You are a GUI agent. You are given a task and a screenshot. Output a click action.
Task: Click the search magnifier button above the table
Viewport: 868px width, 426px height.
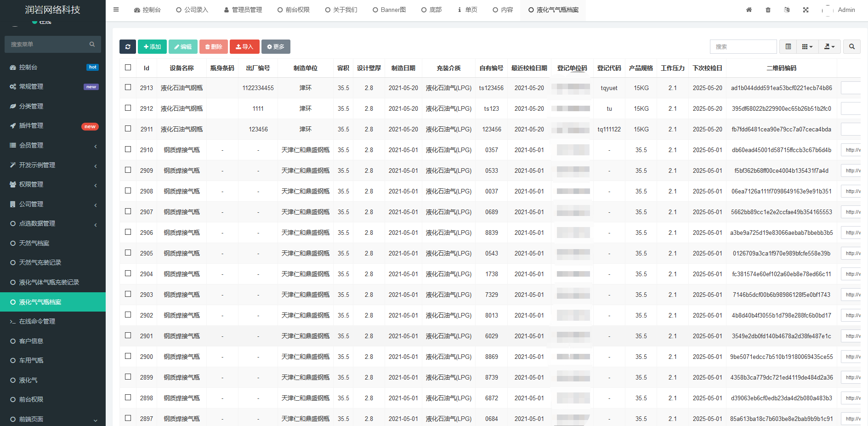point(852,46)
